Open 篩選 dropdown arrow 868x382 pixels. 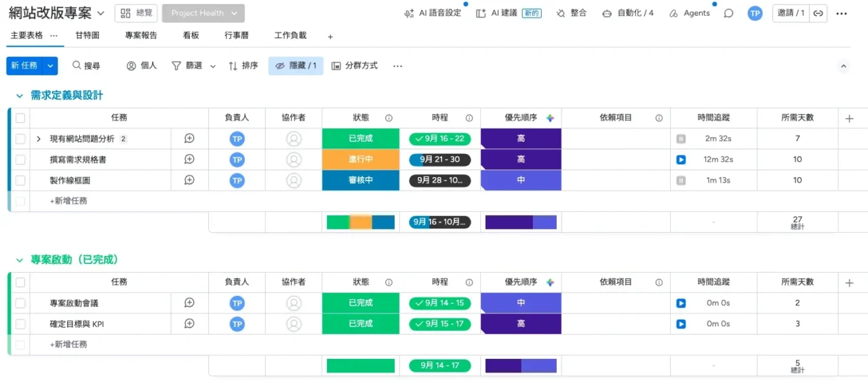click(x=213, y=66)
